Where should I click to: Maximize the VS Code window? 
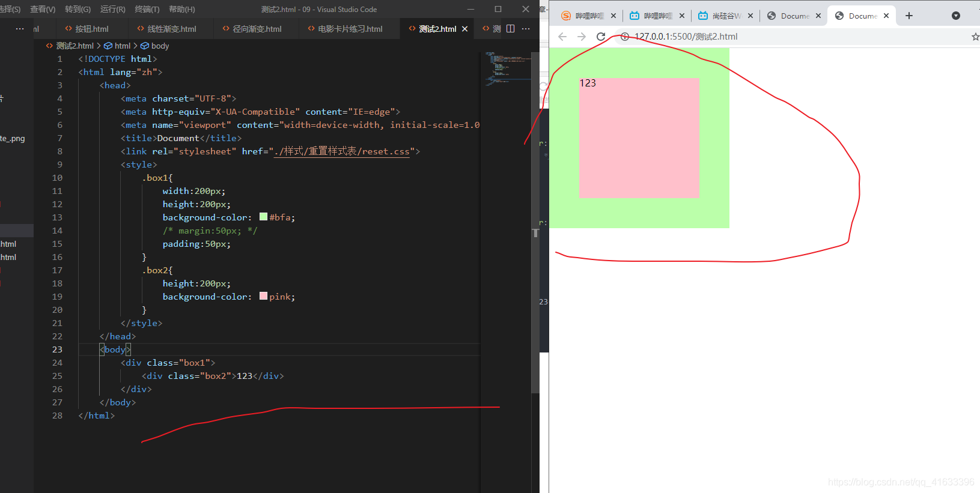(498, 9)
